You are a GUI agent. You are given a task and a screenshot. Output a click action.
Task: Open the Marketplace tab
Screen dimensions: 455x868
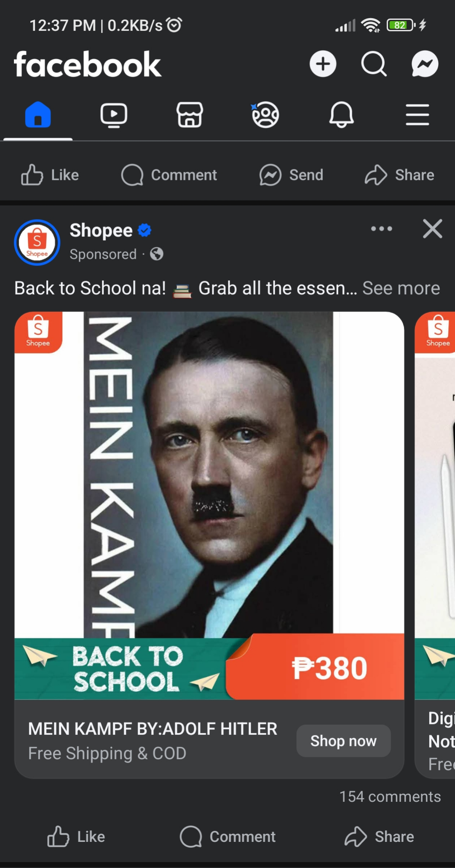190,115
